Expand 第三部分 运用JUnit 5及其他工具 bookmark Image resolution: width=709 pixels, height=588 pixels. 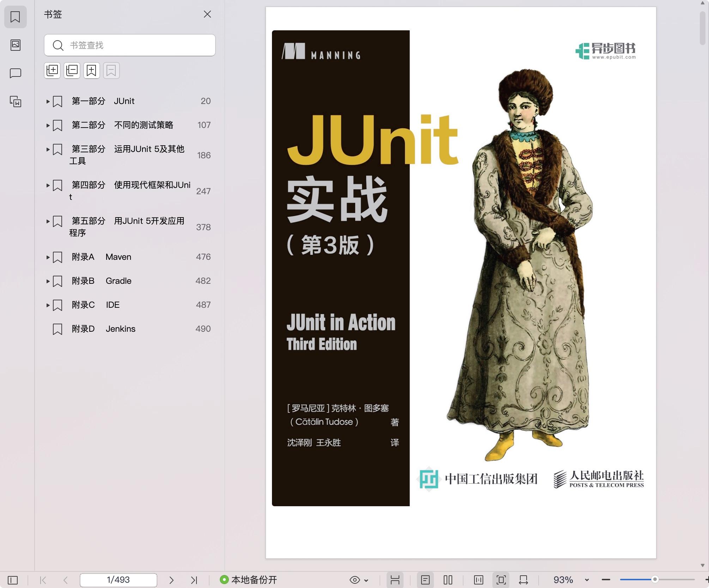tap(48, 149)
